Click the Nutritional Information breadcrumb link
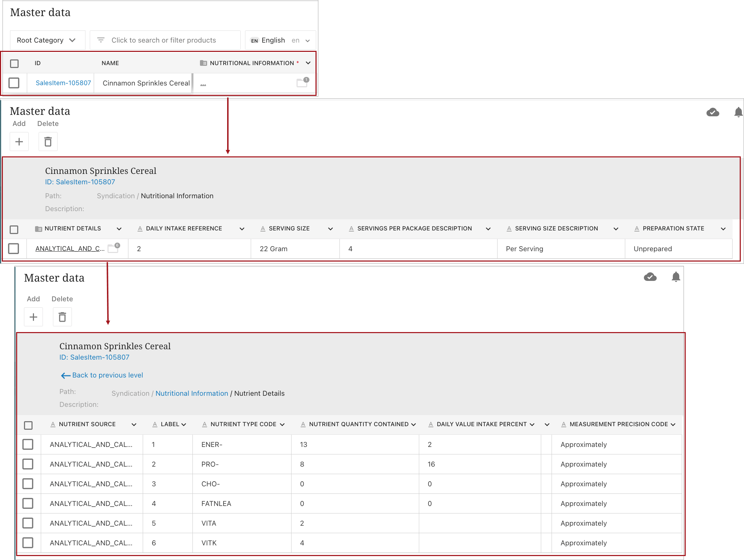Screen dimensions: 744x560 tap(191, 393)
